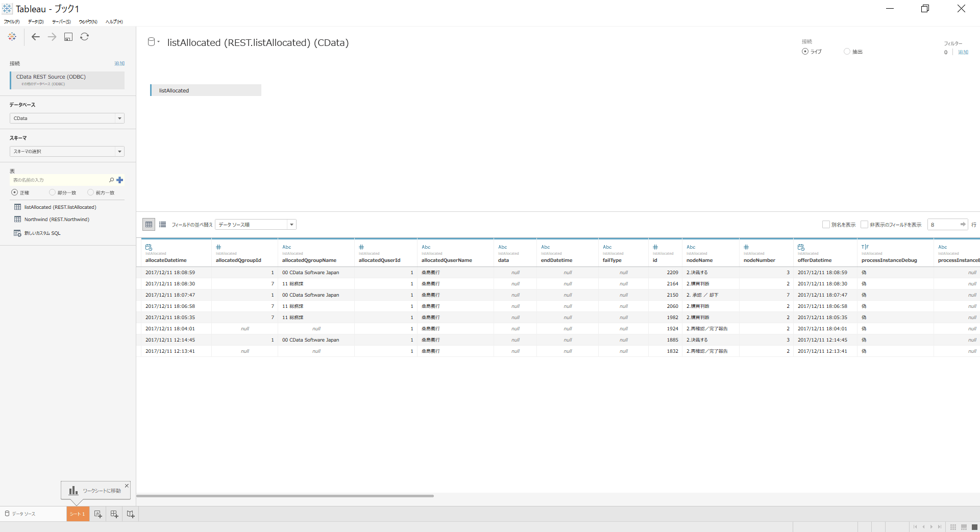
Task: Apply the row count with the arrow
Action: (x=963, y=224)
